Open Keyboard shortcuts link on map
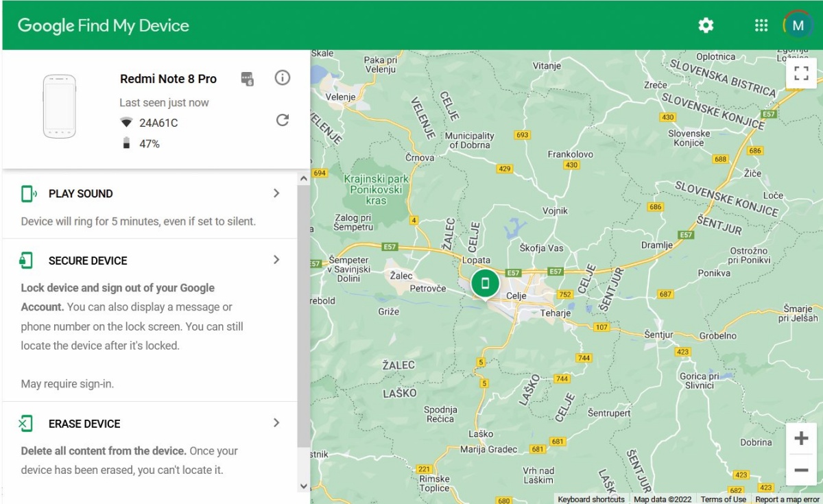This screenshot has width=823, height=504. point(591,499)
